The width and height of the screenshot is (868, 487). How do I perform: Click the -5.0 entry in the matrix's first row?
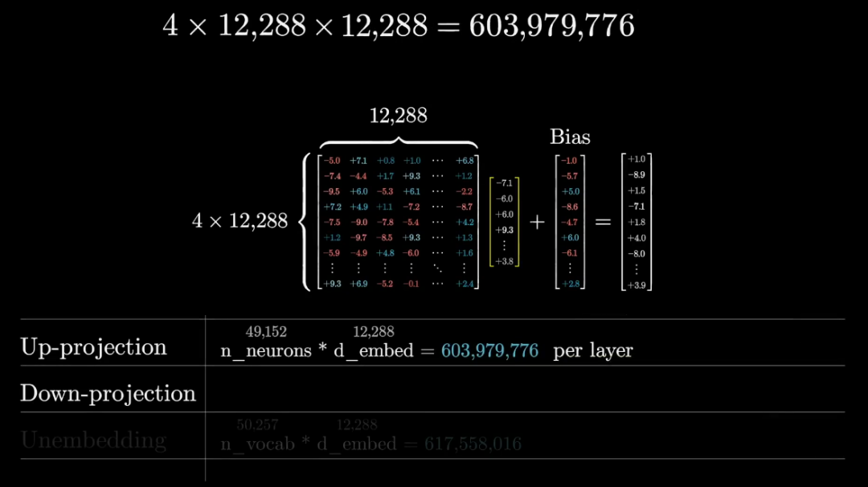(332, 161)
